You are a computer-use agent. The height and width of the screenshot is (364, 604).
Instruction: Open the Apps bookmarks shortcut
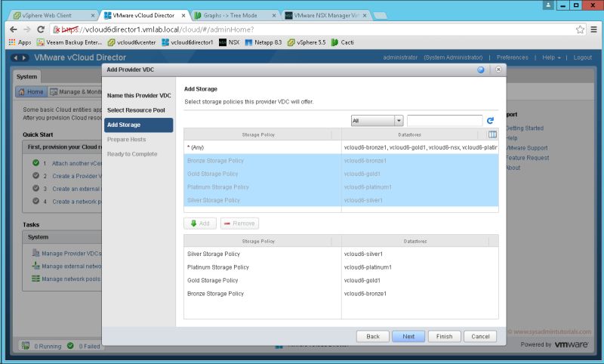(x=20, y=42)
